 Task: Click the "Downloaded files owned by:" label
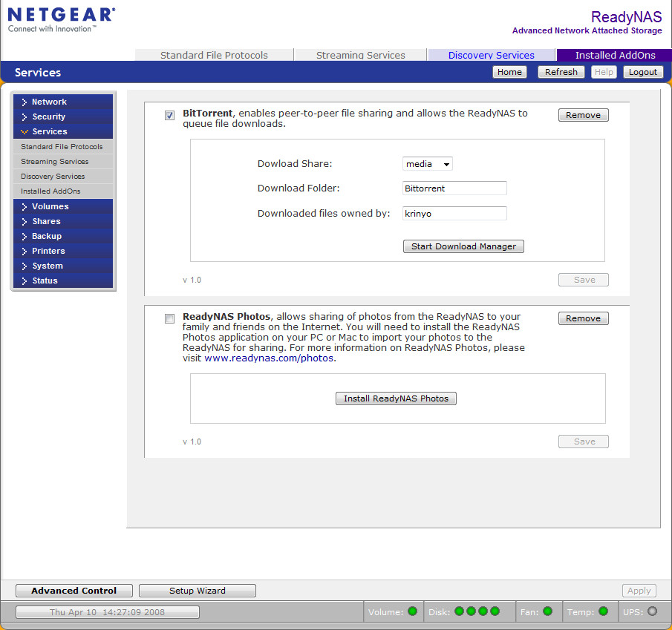(x=324, y=213)
